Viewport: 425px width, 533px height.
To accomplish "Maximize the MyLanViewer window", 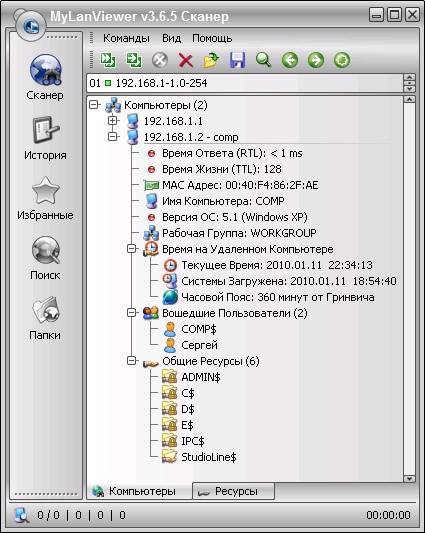I will pos(394,15).
